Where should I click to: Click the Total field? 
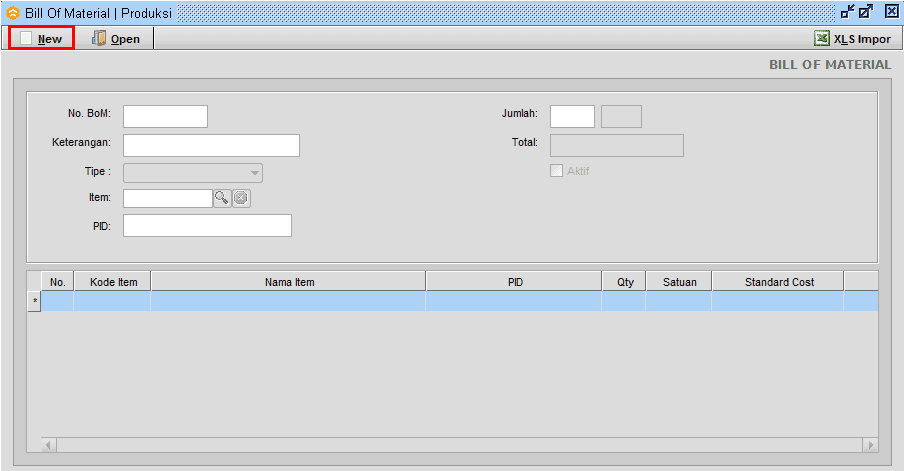(617, 145)
